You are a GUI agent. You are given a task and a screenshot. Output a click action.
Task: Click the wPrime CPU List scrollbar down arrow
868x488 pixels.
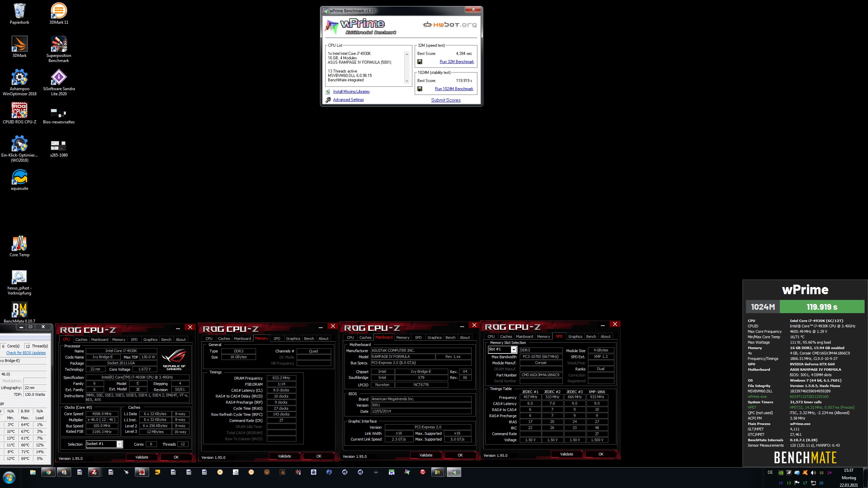407,81
